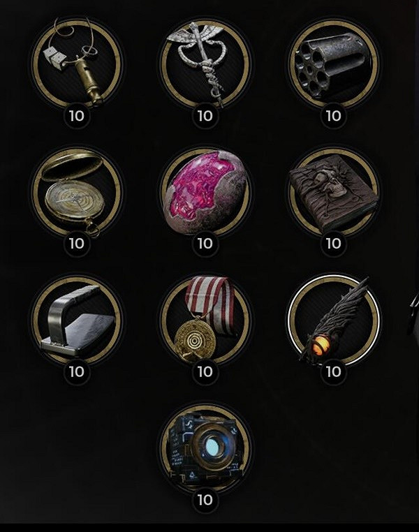Select the 10 badge below the caduceus
Viewport: 419px width, 532px height.
pos(205,116)
